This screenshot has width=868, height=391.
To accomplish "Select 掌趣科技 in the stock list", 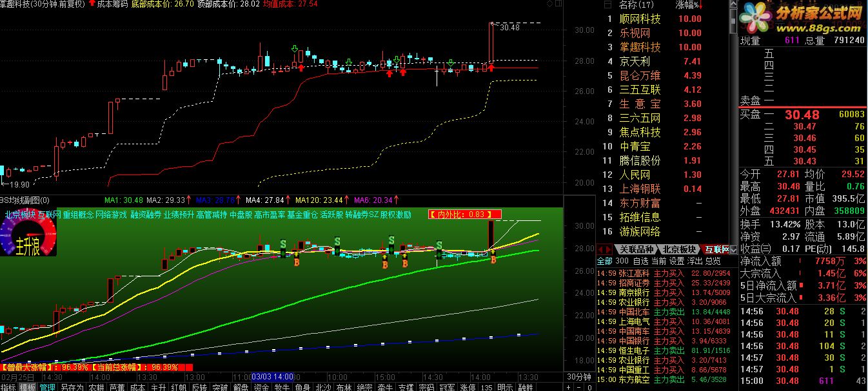I will coord(640,47).
